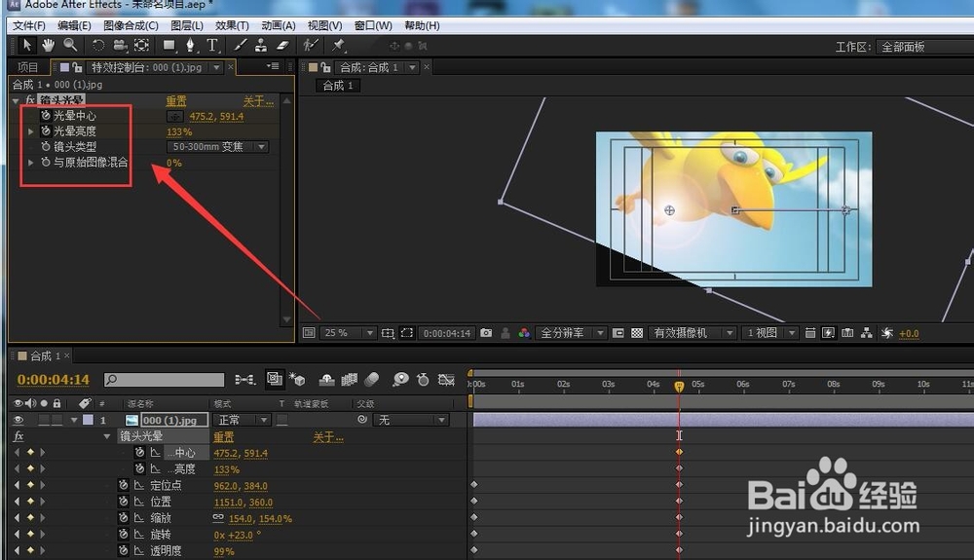Toggle stopwatch for 旋转 in timeline

(124, 534)
